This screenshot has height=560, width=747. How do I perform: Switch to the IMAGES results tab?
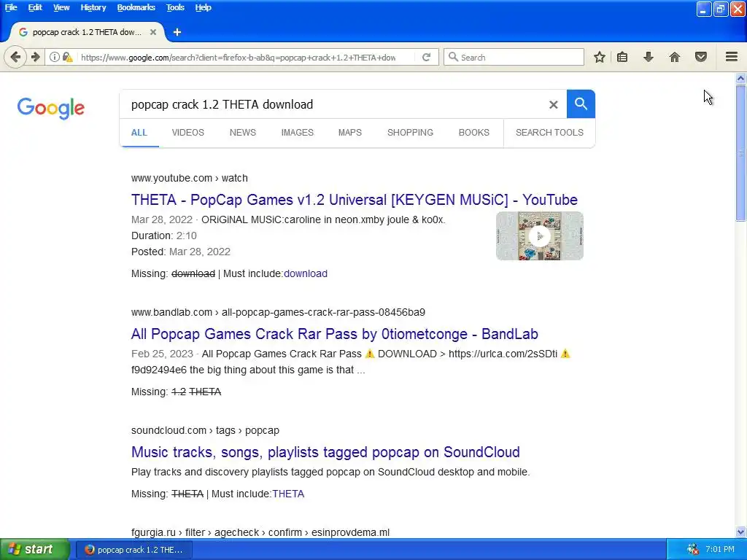[x=298, y=133]
